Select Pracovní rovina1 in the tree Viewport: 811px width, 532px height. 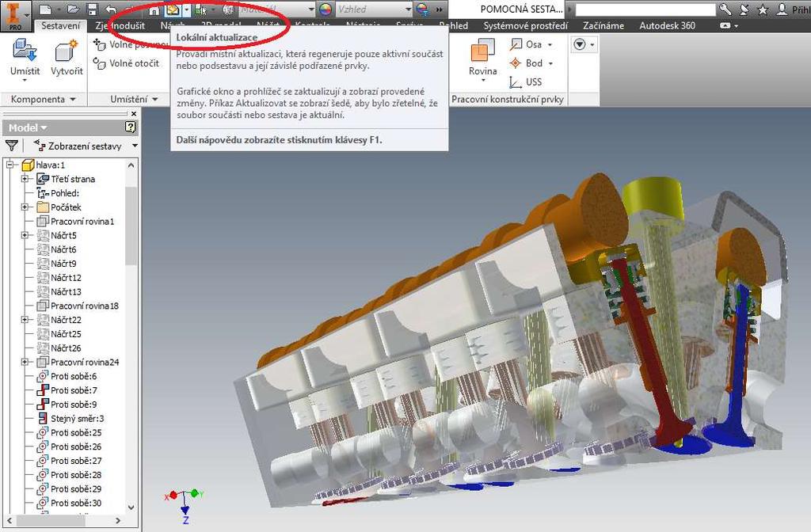coord(75,222)
